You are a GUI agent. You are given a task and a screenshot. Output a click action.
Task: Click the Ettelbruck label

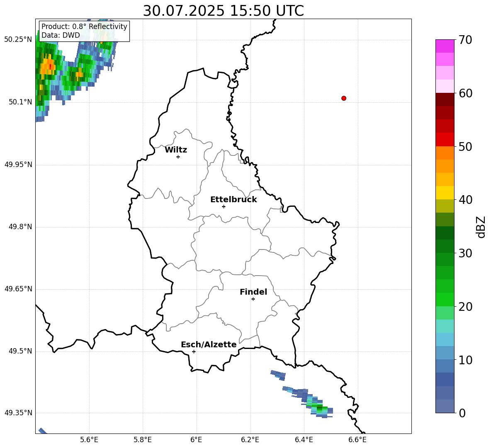tap(233, 200)
